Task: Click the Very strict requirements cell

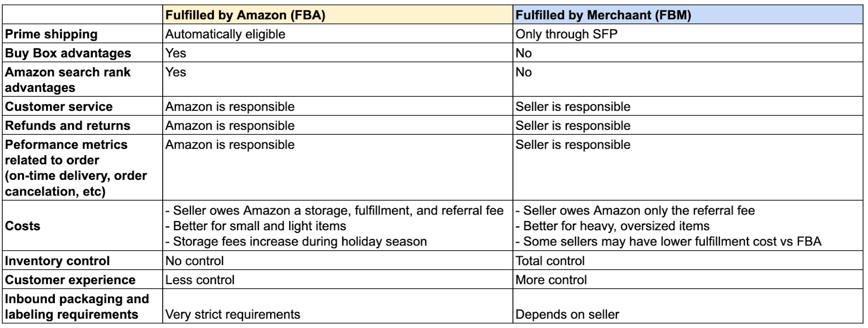Action: tap(232, 314)
